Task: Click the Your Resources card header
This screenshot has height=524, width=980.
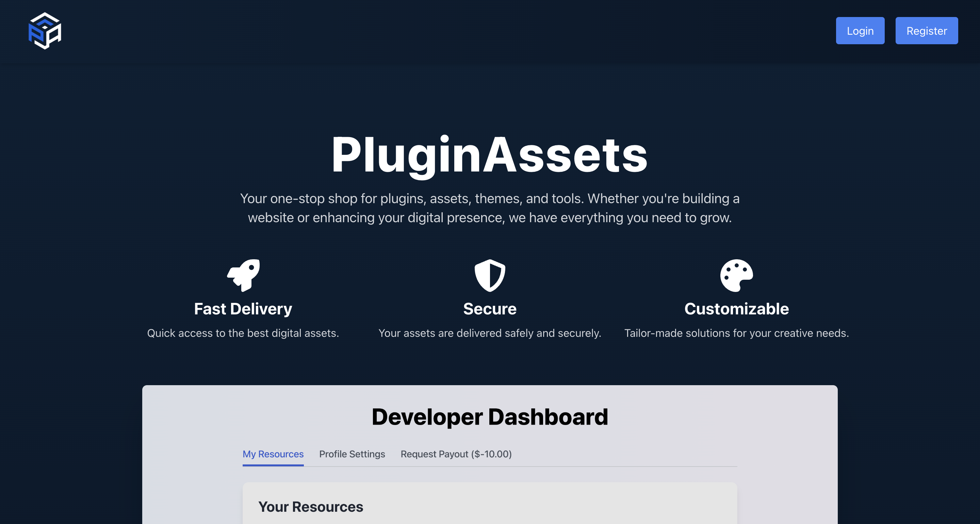Action: 311,507
